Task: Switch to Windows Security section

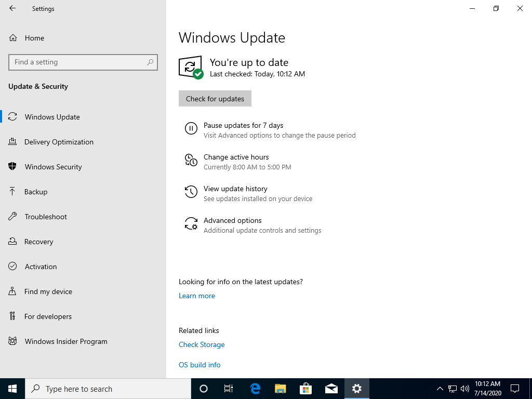Action: point(83,167)
